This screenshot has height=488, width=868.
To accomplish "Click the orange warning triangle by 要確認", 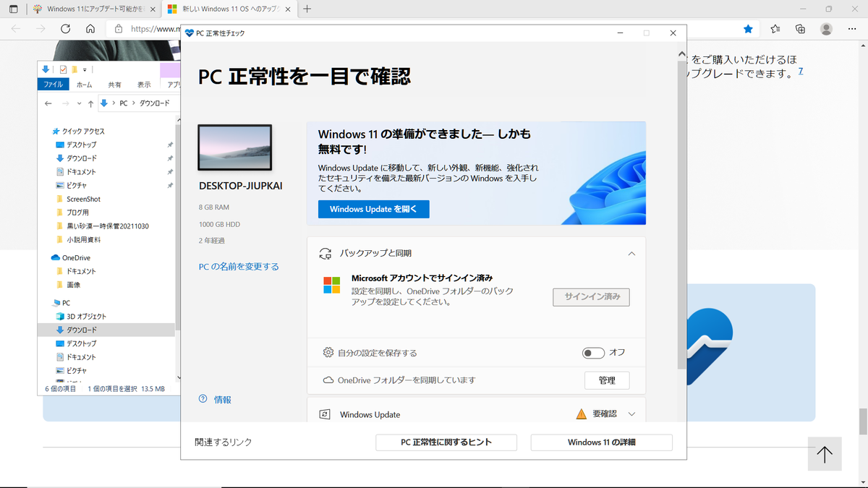I will pos(582,414).
